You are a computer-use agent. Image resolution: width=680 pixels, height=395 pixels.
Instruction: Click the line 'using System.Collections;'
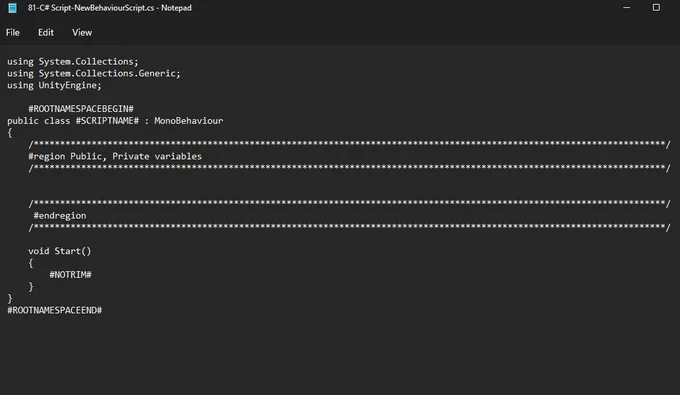pyautogui.click(x=72, y=62)
